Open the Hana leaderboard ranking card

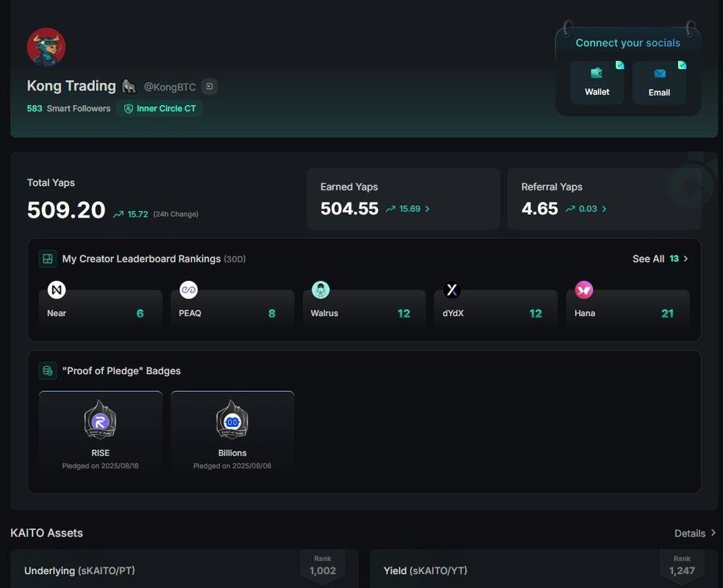pyautogui.click(x=627, y=309)
